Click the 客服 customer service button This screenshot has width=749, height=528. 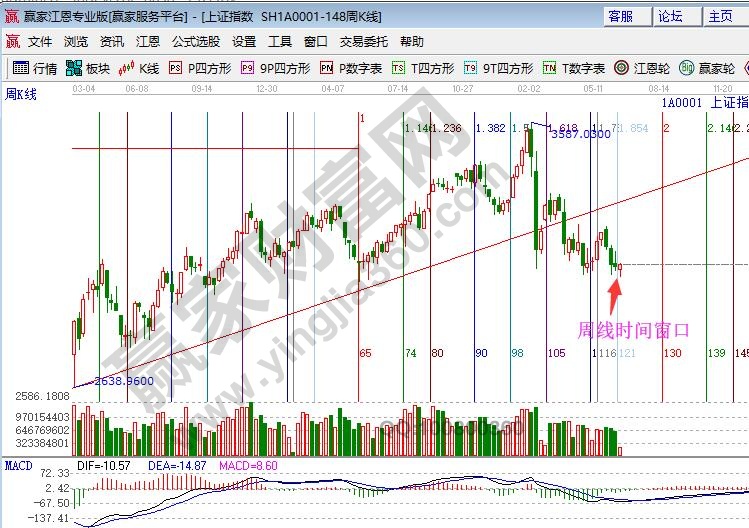click(x=620, y=17)
